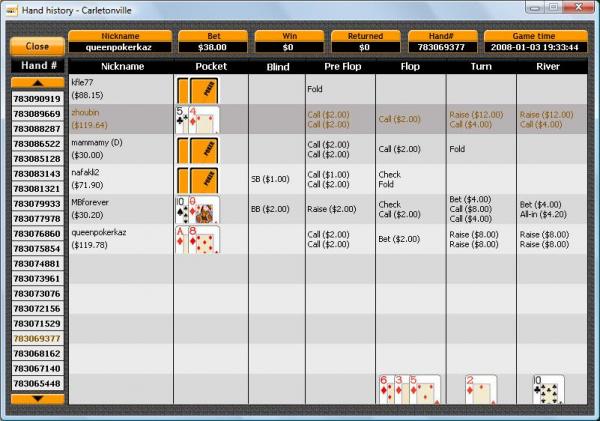The width and height of the screenshot is (600, 421).
Task: Choose hand 783079933 from the list
Action: [x=37, y=204]
